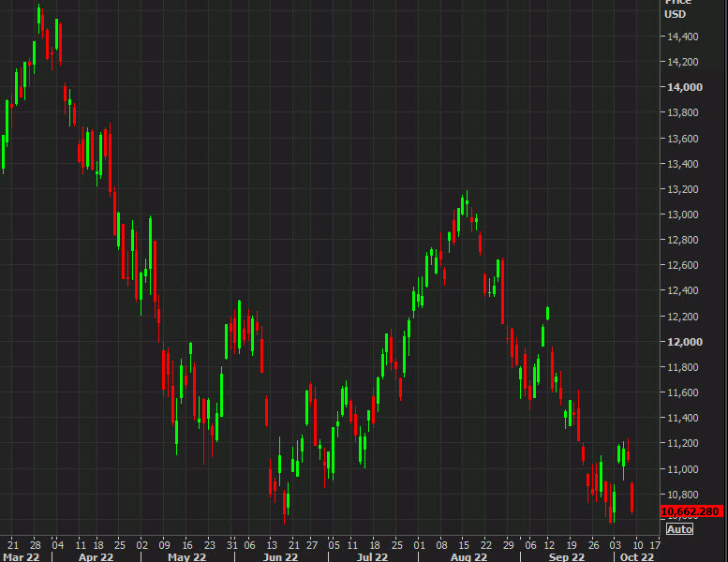This screenshot has width=728, height=562.
Task: Select the 13,000 price axis label
Action: (682, 214)
